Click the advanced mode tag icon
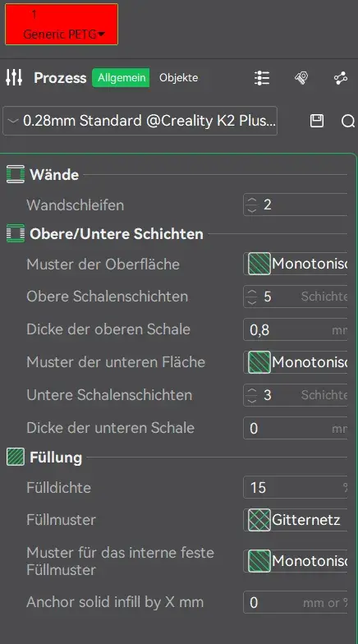Screen dimensions: 358x644 301,77
